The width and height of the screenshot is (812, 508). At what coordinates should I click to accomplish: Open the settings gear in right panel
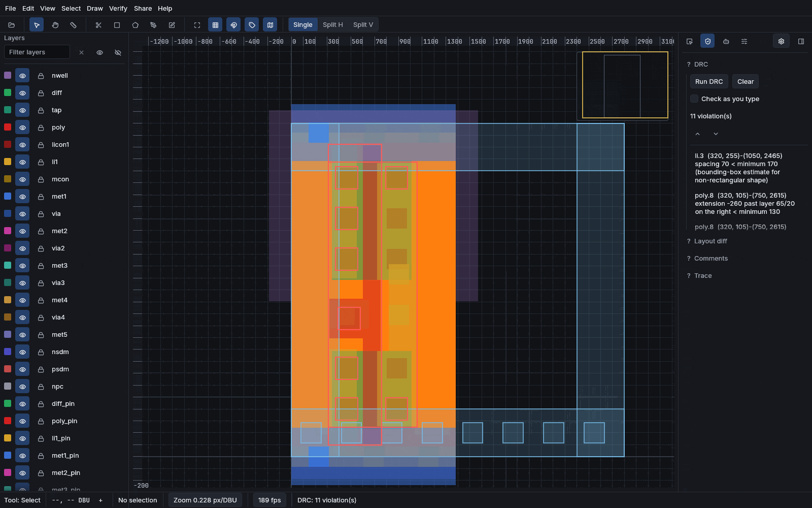point(782,41)
